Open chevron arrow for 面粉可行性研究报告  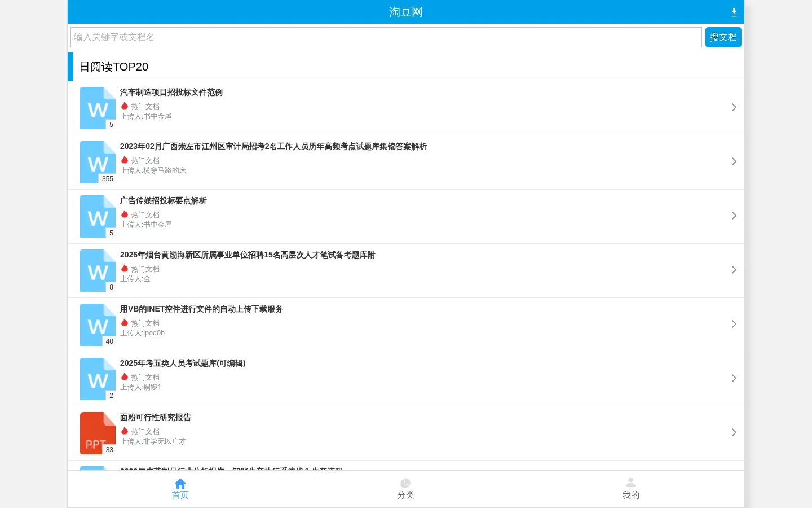click(734, 432)
